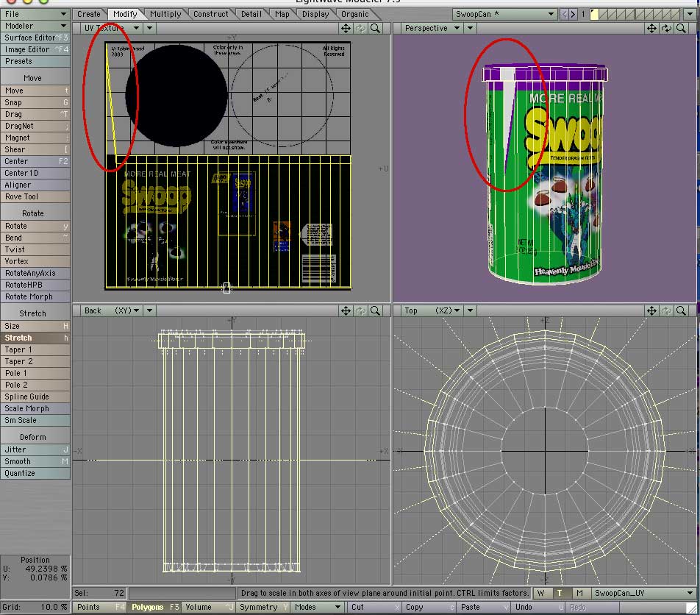Click the window resize grip icon

coord(691,608)
